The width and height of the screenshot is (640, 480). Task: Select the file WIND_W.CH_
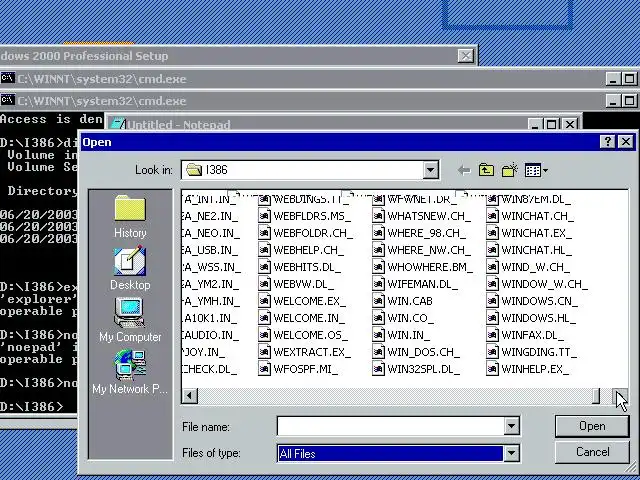tap(528, 267)
